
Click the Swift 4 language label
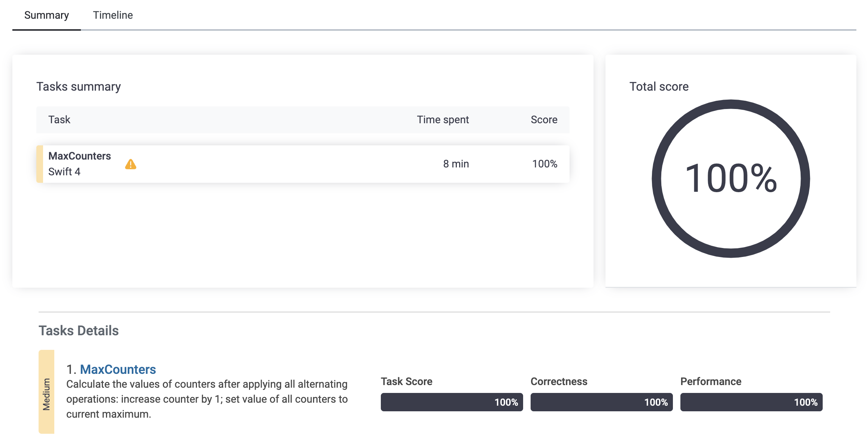(64, 172)
